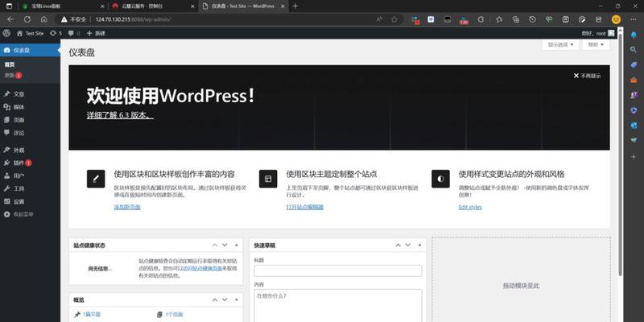Click the 打开站点编辑器 link
This screenshot has height=322, width=644.
point(305,207)
